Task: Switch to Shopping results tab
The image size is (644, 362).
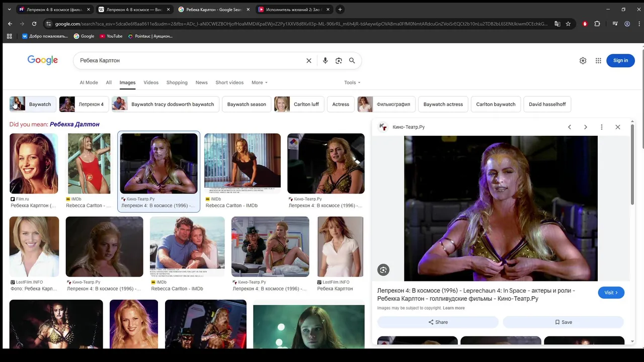Action: coord(177,82)
